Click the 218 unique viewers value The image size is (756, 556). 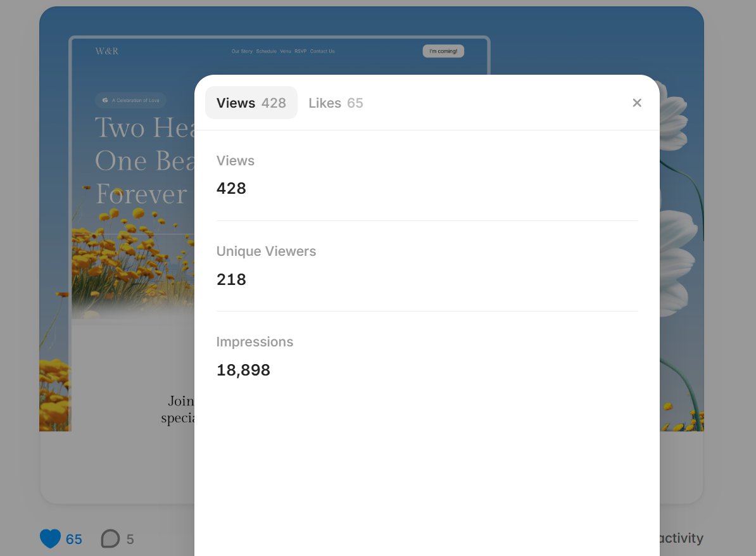click(x=231, y=279)
